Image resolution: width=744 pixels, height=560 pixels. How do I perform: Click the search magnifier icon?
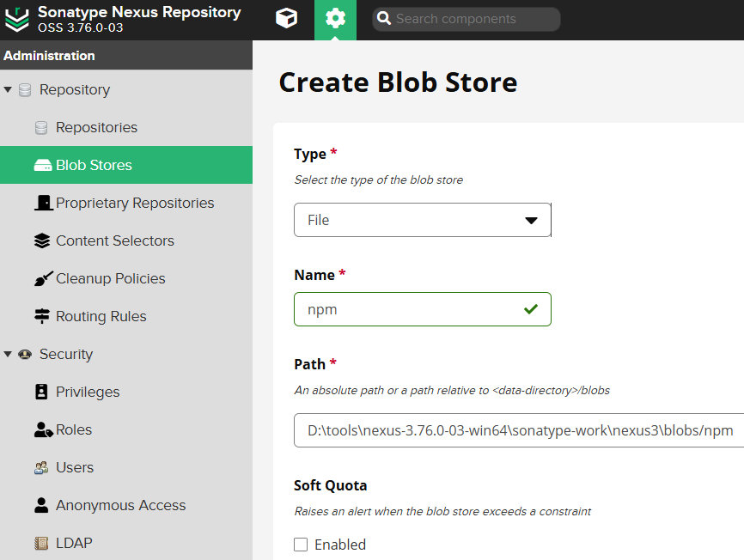point(383,19)
